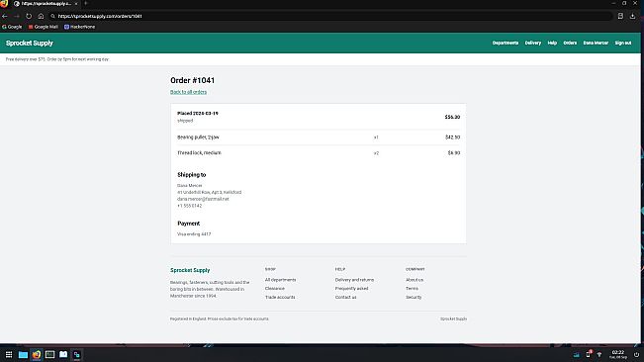644x362 pixels.
Task: Click the Visa ending 4417 payment text
Action: click(x=194, y=234)
